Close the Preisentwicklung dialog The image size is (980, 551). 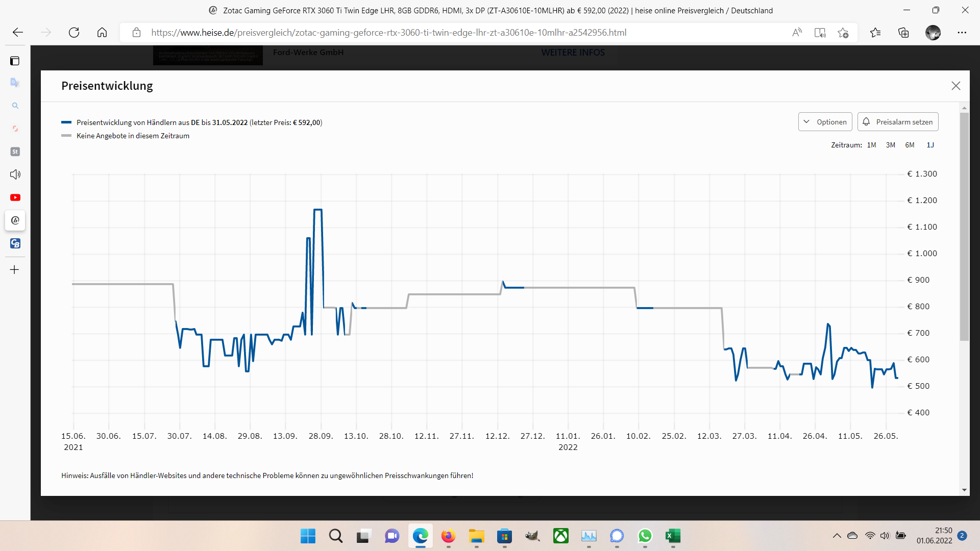955,86
